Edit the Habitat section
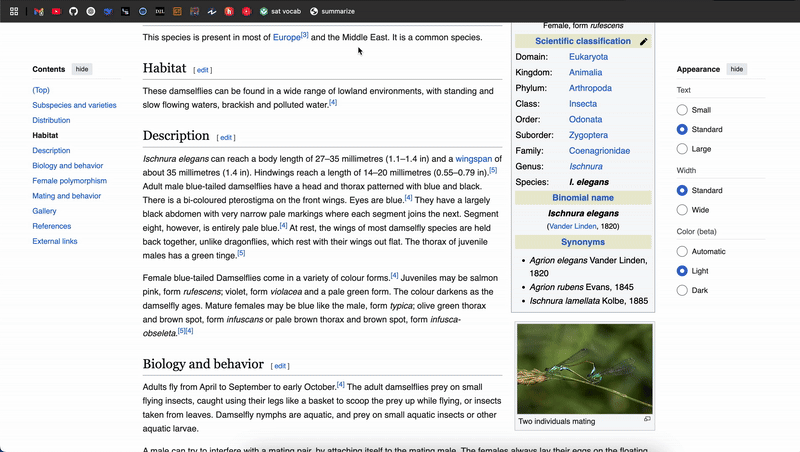This screenshot has width=800, height=452. pyautogui.click(x=203, y=70)
